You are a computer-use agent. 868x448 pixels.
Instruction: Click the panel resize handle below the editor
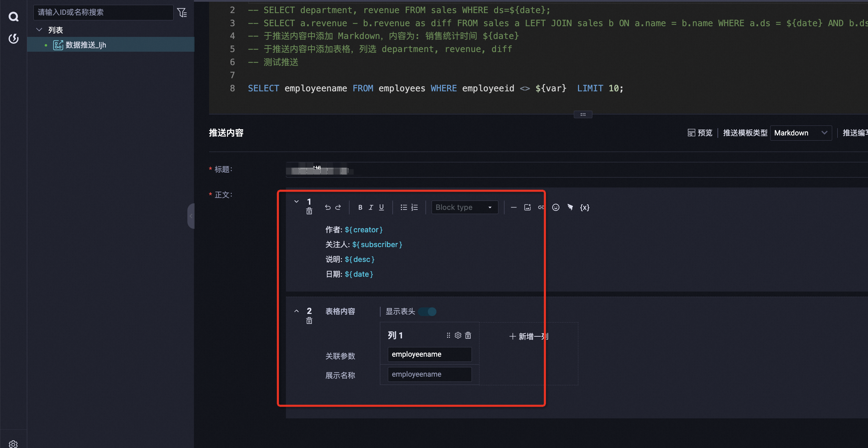tap(583, 114)
